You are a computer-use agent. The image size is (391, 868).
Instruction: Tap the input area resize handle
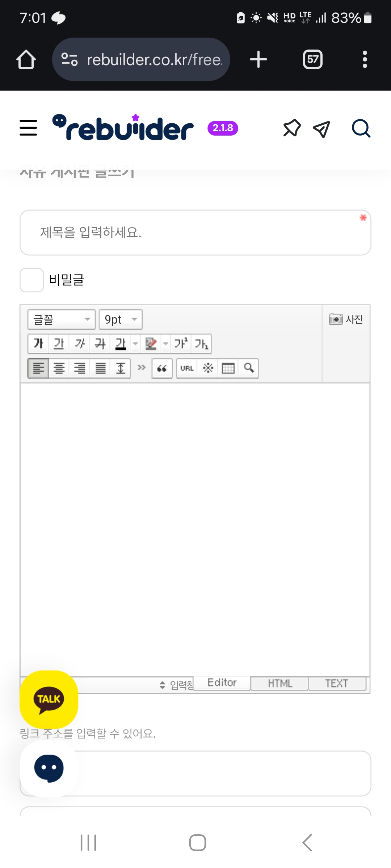point(177,685)
